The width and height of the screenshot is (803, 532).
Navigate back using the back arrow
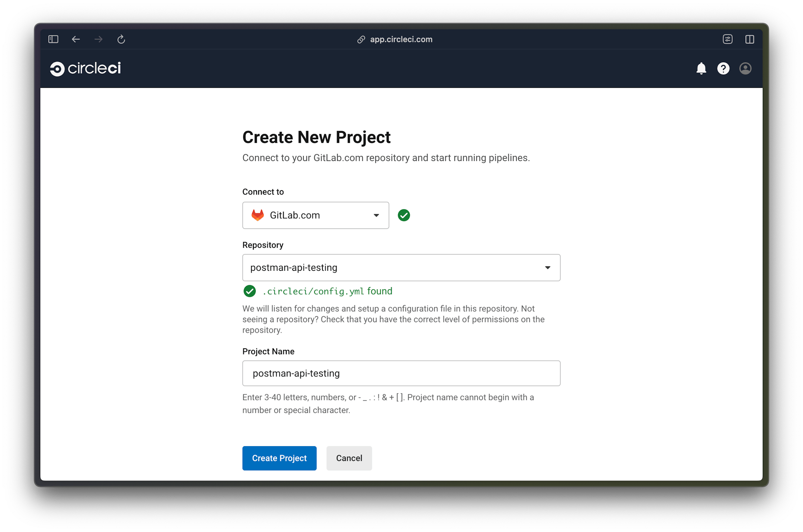click(x=75, y=39)
